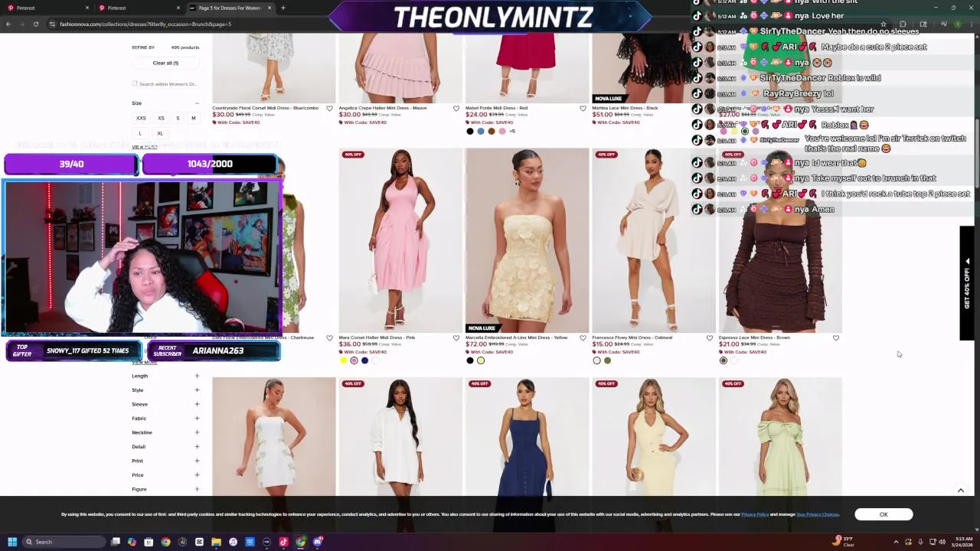Image resolution: width=980 pixels, height=551 pixels.
Task: Open the Windows Start menu
Action: point(12,542)
